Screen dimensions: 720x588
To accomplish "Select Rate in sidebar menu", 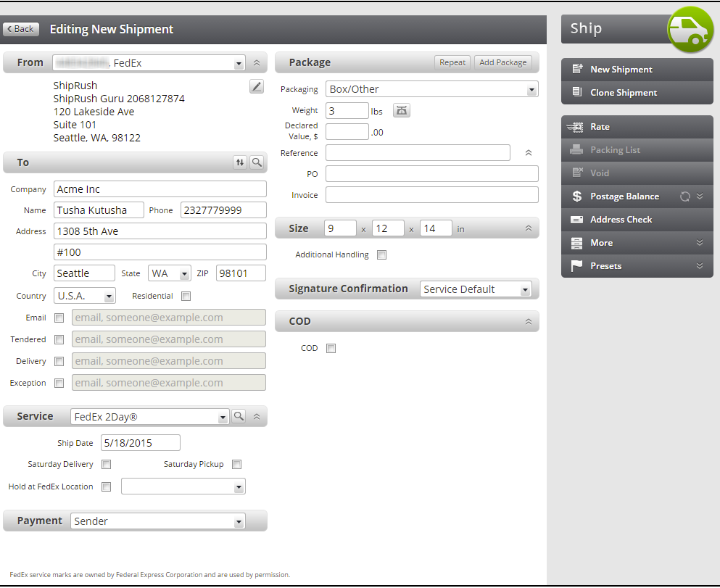I will (637, 127).
